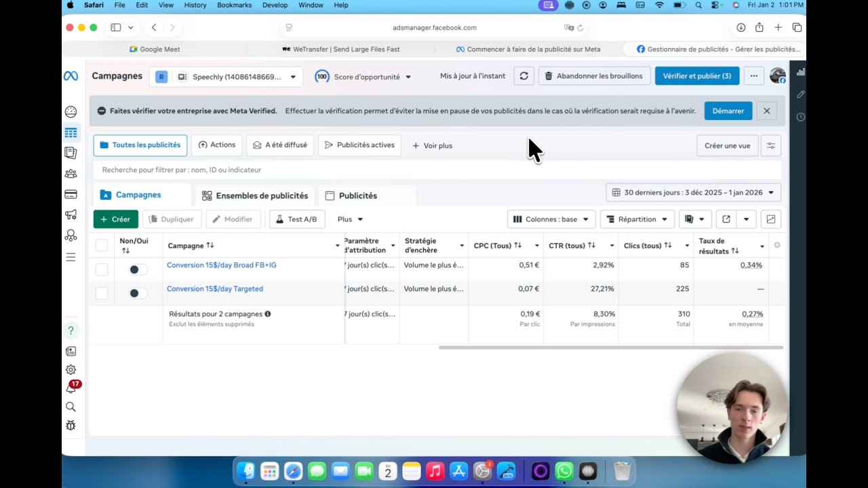This screenshot has width=868, height=488.
Task: Expand the Plus actions dropdown
Action: [350, 219]
